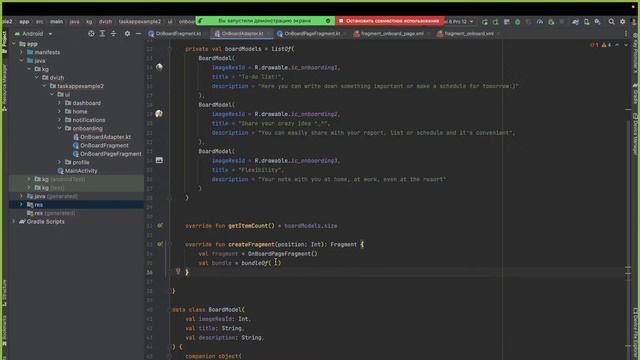Click the Search Everywhere magnifier icon
Viewport: 640px width, 360px height.
point(611,22)
